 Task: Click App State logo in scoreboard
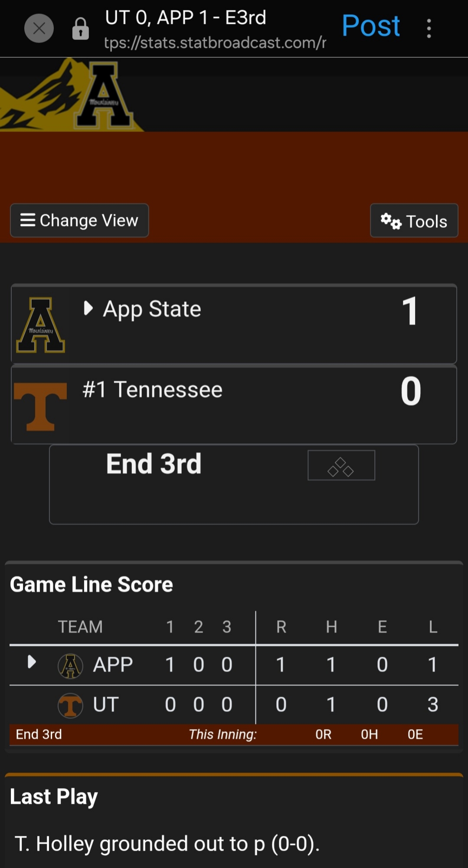pos(40,325)
